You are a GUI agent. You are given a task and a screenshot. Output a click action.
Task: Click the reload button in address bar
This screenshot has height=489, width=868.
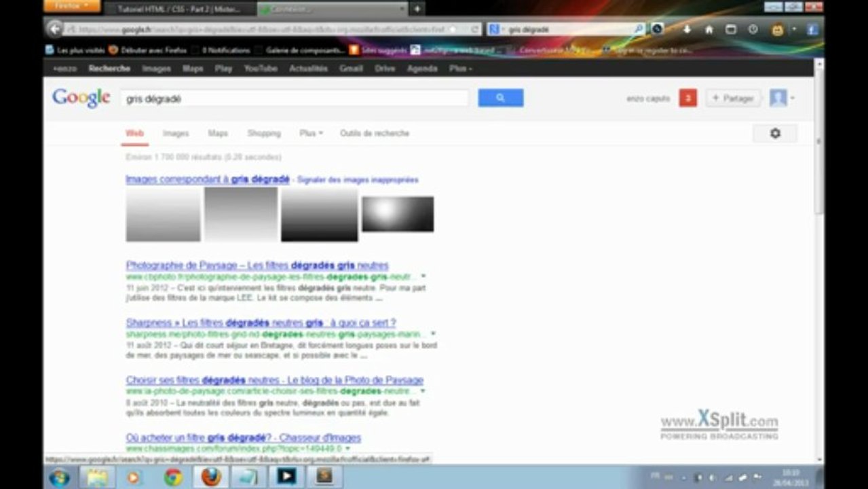click(475, 30)
